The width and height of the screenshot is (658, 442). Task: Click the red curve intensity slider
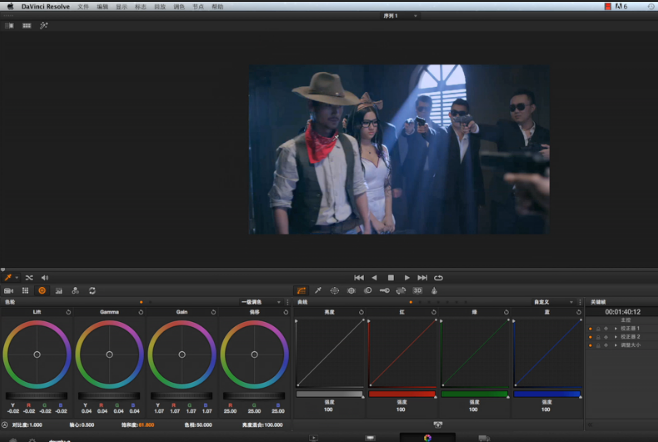(402, 394)
